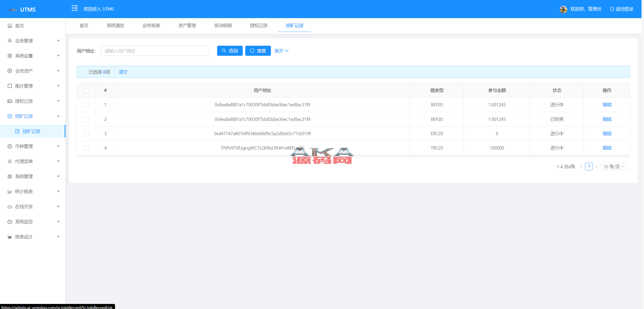The height and width of the screenshot is (309, 644).
Task: Click the sidebar collapse menu icon
Action: point(74,8)
